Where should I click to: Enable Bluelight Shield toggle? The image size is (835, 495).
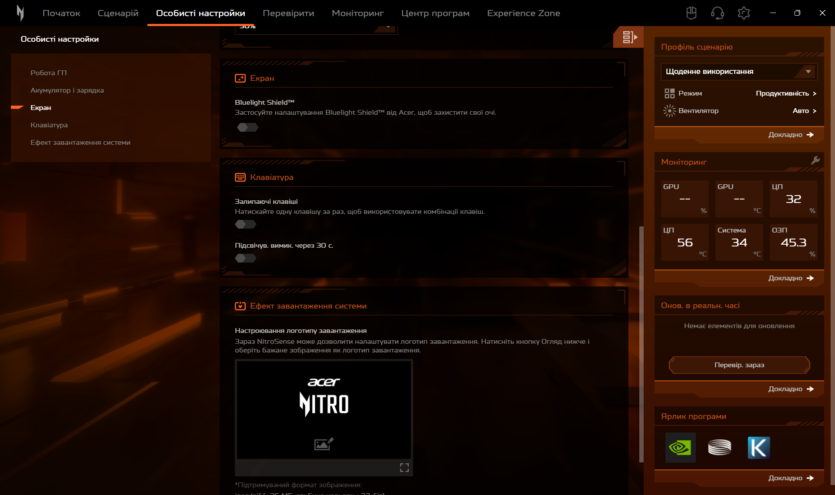point(246,127)
